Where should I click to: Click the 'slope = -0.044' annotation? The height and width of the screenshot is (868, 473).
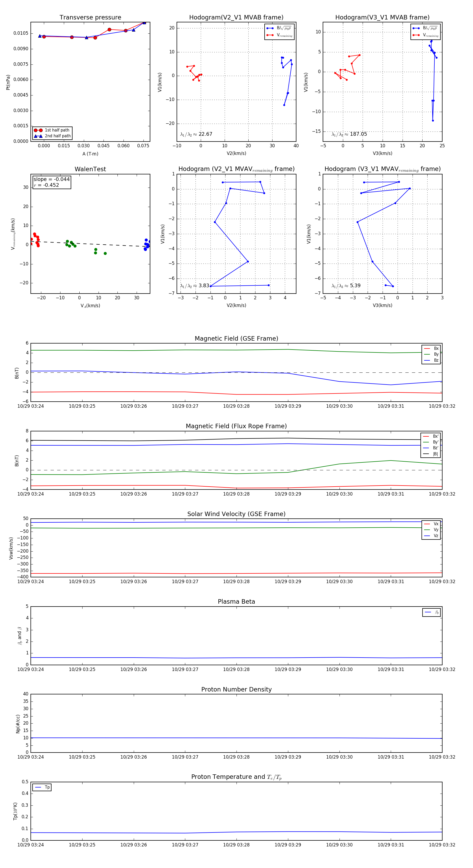pyautogui.click(x=52, y=179)
